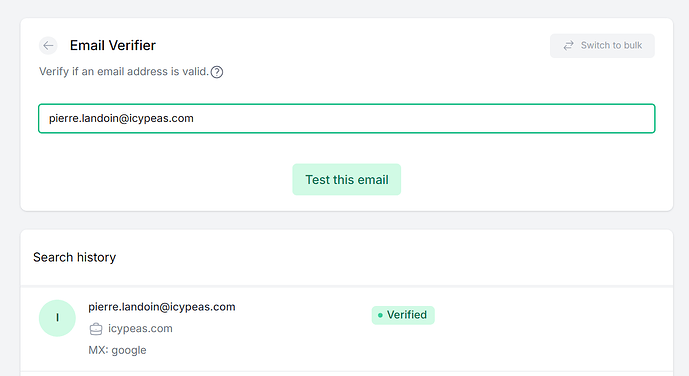Image resolution: width=689 pixels, height=376 pixels.
Task: Click inside the Email Verifier card area
Action: pos(347,115)
